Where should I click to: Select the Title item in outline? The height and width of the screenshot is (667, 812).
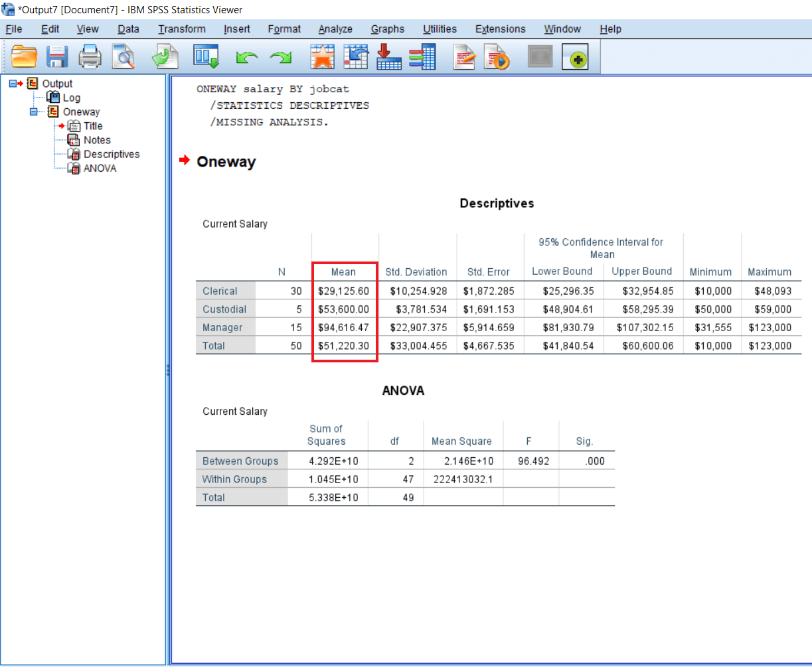pos(93,125)
